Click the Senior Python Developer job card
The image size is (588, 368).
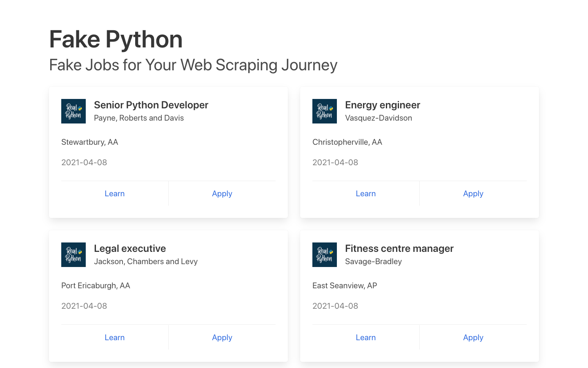[168, 152]
